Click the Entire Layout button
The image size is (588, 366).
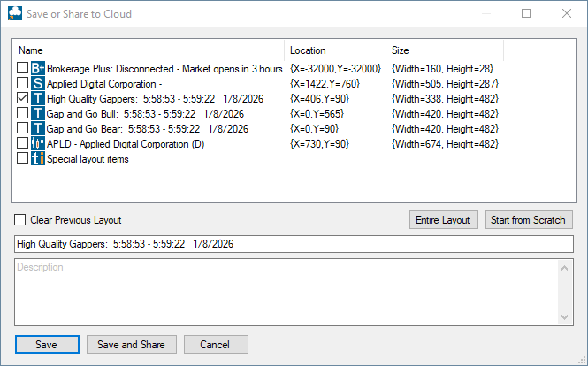tap(444, 220)
